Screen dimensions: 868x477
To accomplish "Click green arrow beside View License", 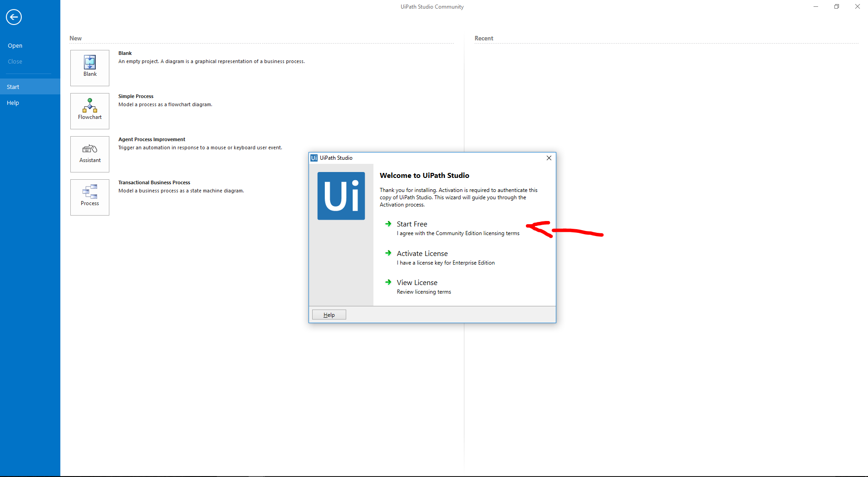I will click(388, 282).
